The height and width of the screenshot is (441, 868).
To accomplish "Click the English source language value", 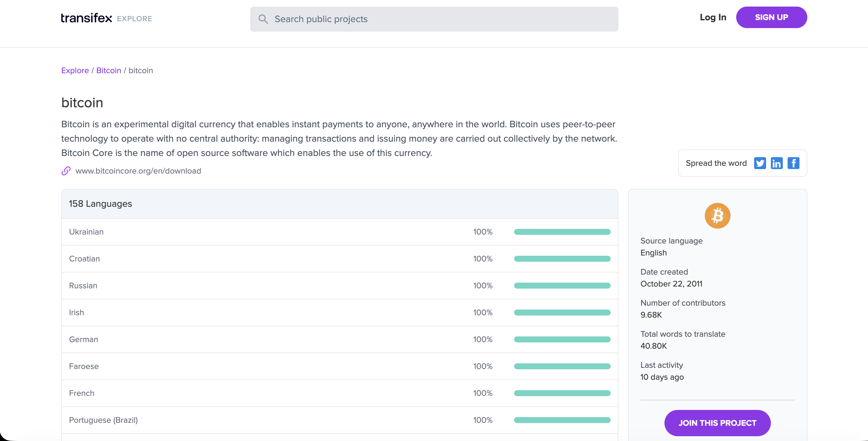I will [x=653, y=253].
